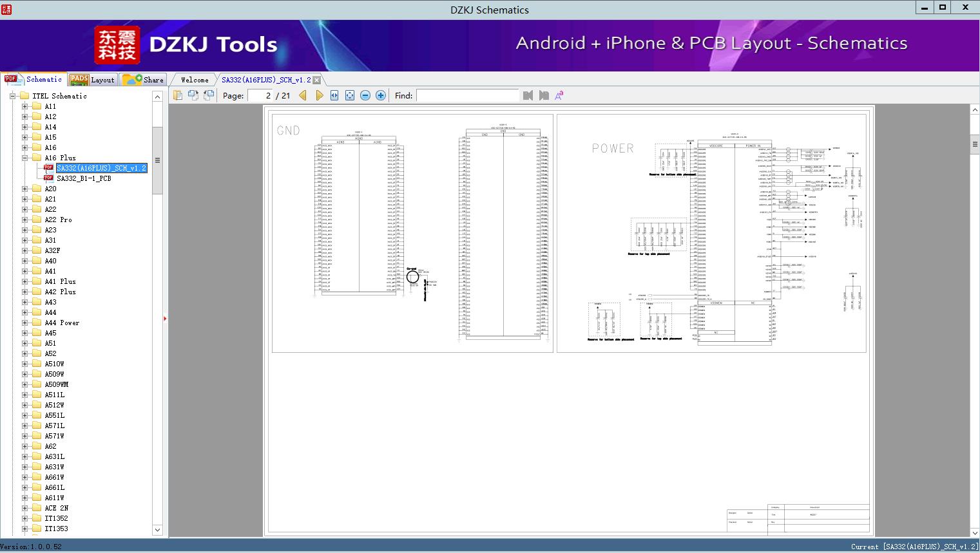
Task: Expand the A12 folder
Action: 24,117
